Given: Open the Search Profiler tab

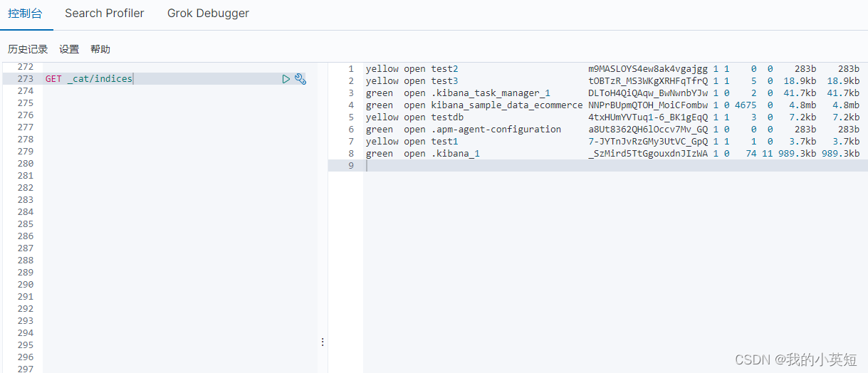Looking at the screenshot, I should click(105, 14).
